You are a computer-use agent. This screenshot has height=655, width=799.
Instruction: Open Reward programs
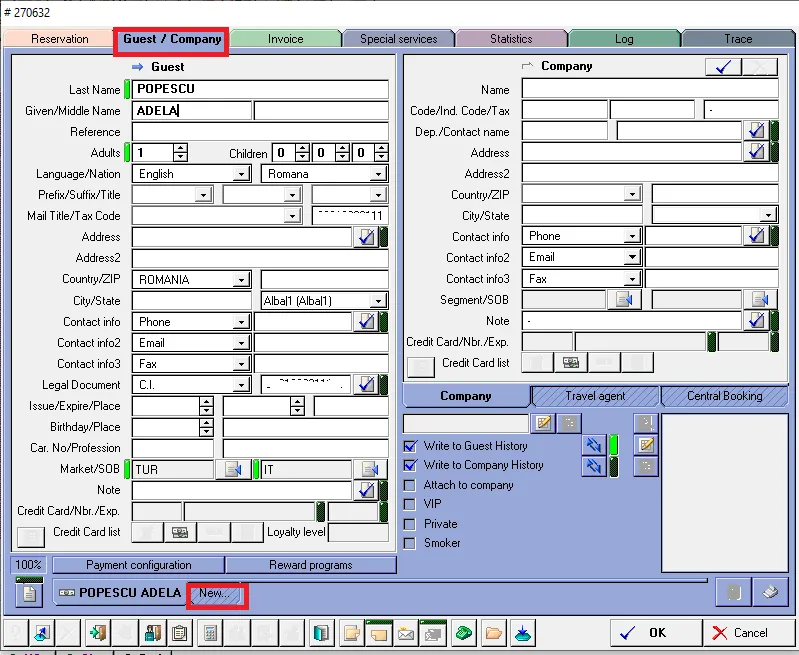point(310,565)
